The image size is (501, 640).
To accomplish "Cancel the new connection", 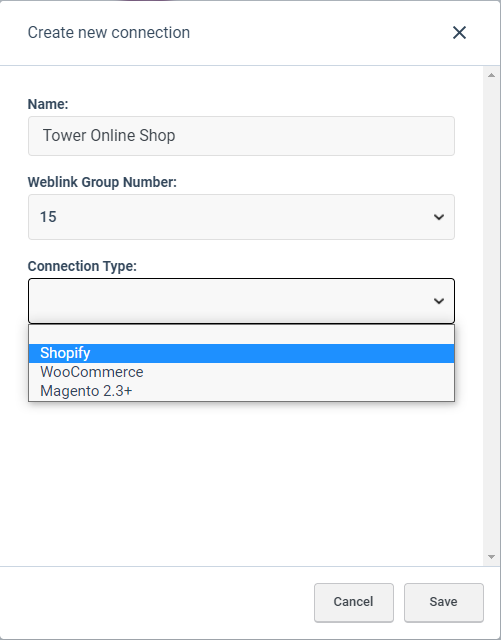I will [x=354, y=602].
